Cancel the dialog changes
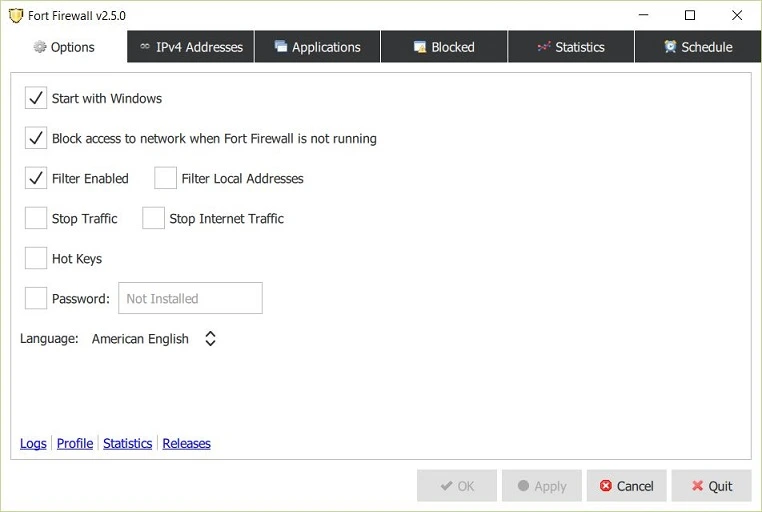The width and height of the screenshot is (762, 512). coord(626,486)
